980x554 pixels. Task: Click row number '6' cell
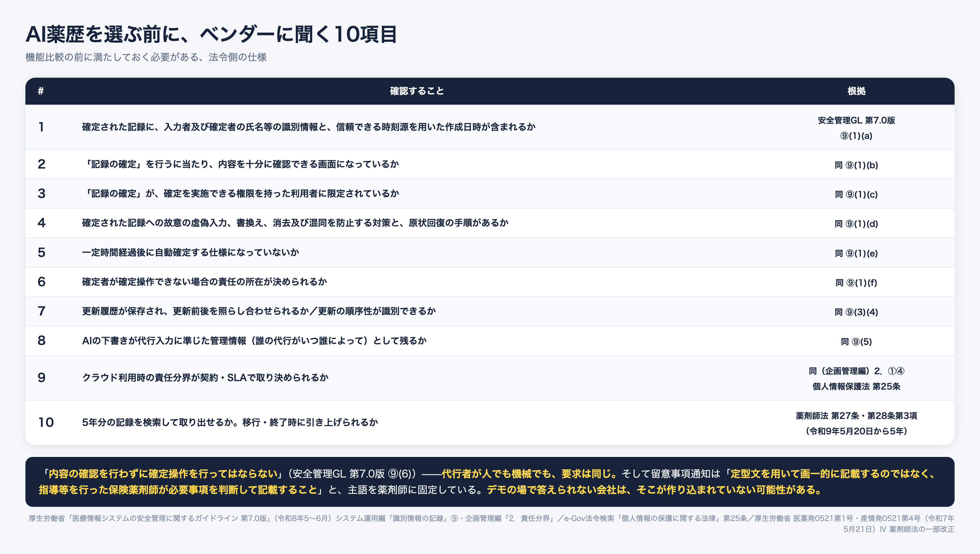point(41,282)
